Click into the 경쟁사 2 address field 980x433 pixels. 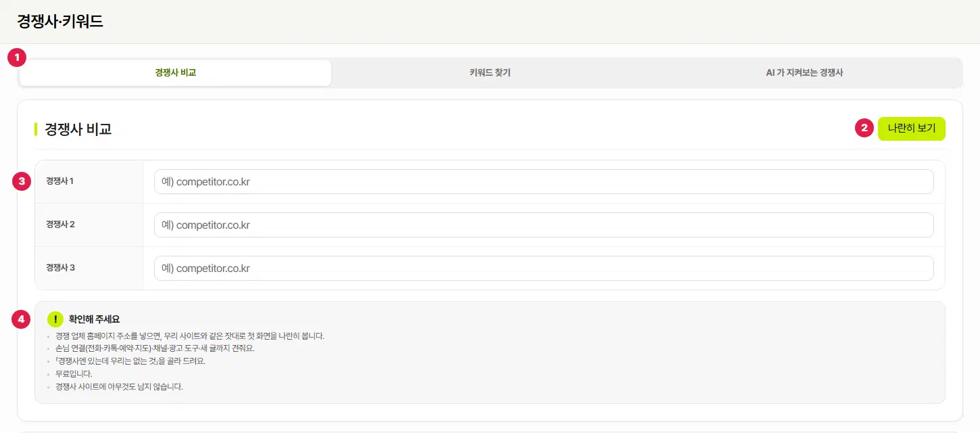pyautogui.click(x=544, y=225)
